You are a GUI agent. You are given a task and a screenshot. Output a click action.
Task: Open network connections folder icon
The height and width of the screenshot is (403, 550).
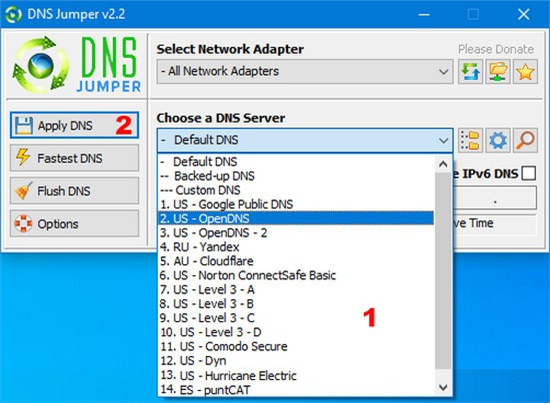pyautogui.click(x=498, y=72)
